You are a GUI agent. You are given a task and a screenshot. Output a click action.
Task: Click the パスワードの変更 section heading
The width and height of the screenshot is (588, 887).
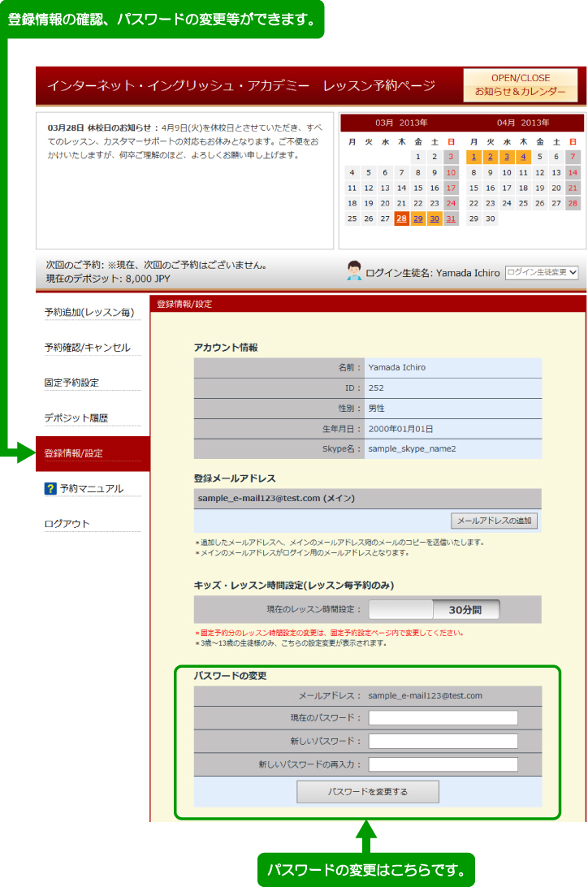point(230,676)
